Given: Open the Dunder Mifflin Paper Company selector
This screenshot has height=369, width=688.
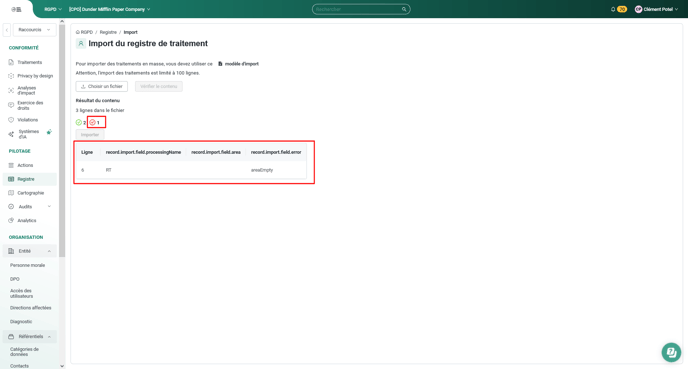Looking at the screenshot, I should [109, 9].
